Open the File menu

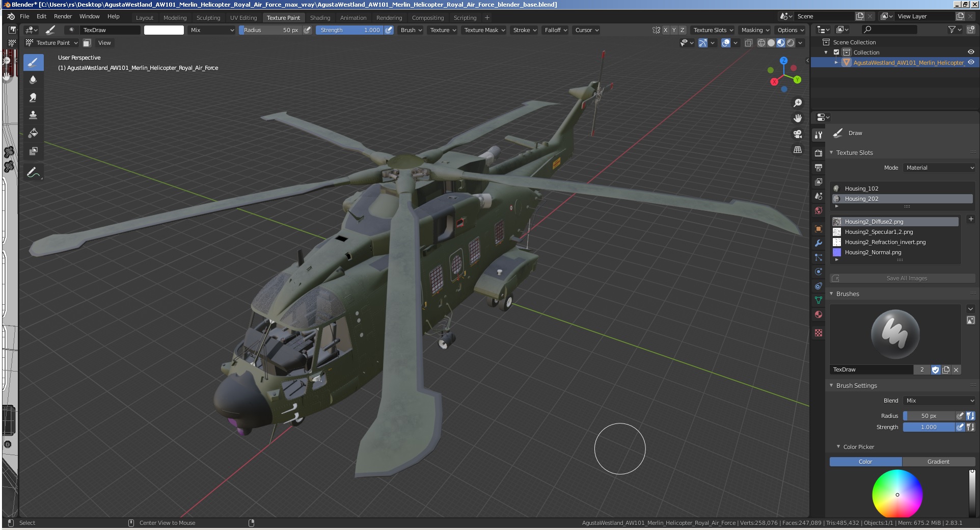[24, 16]
